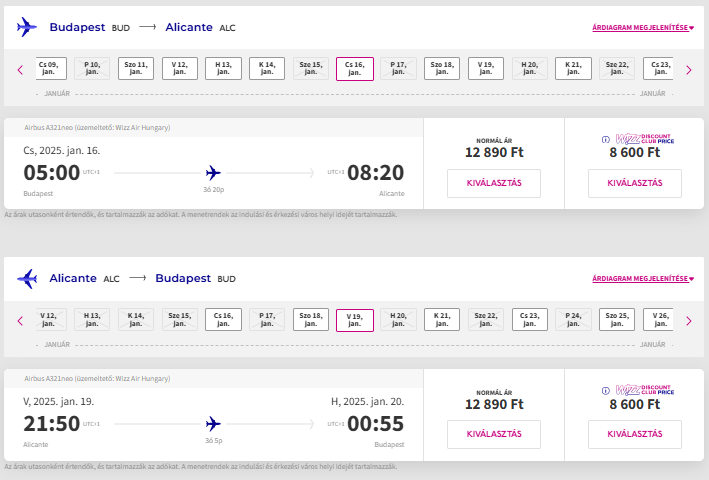Click next dates arrow for Budapest–Alicante
The width and height of the screenshot is (709, 480).
[688, 70]
